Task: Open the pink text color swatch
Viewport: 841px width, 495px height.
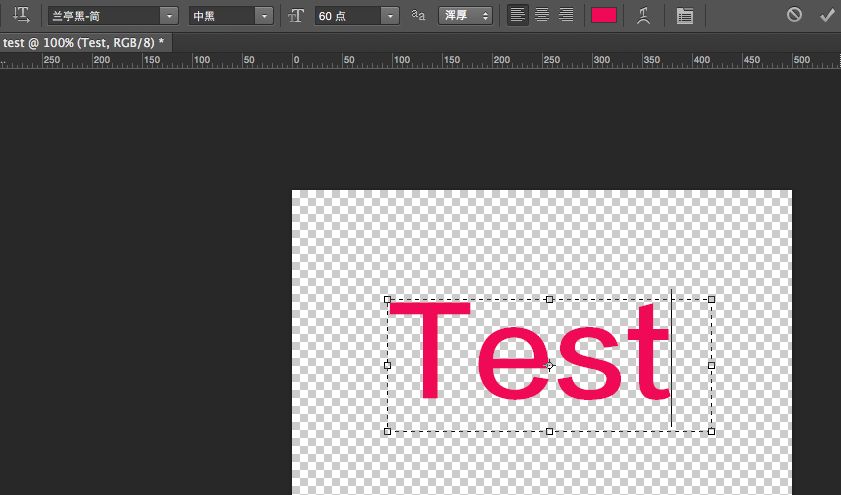Action: (x=603, y=15)
